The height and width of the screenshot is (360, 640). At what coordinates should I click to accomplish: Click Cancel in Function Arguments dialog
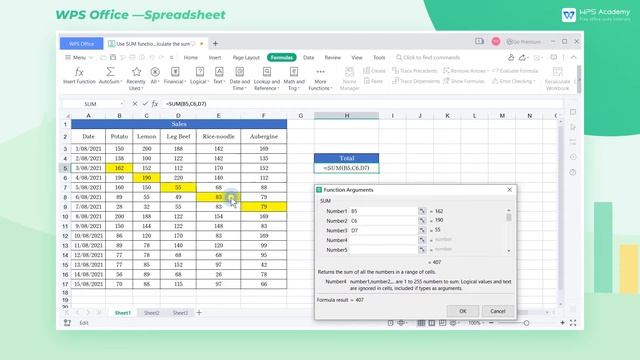point(498,311)
